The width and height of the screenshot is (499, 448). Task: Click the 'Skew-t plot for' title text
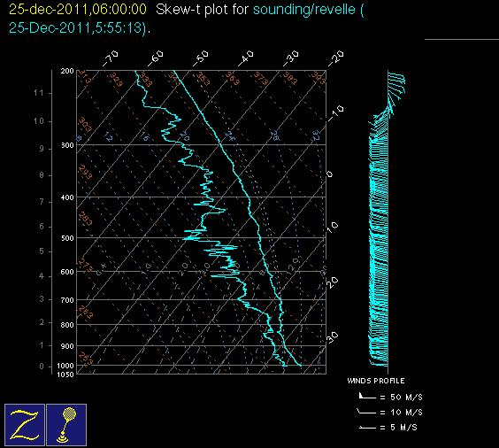point(202,10)
